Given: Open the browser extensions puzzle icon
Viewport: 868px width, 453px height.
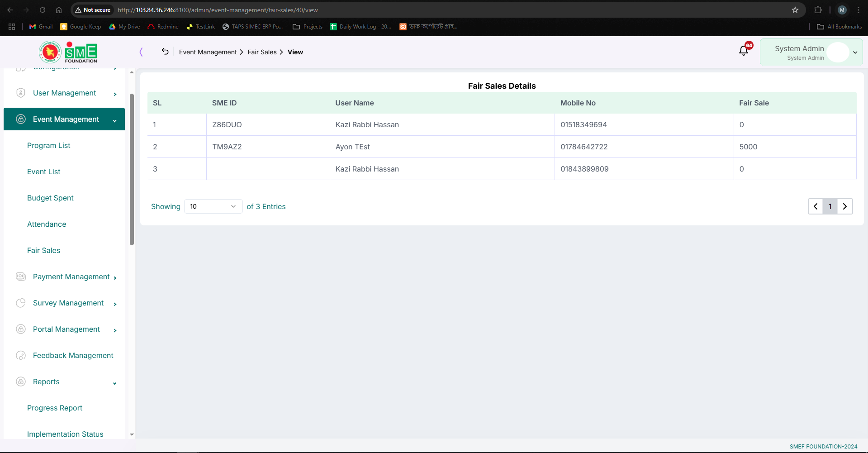Looking at the screenshot, I should (x=818, y=10).
